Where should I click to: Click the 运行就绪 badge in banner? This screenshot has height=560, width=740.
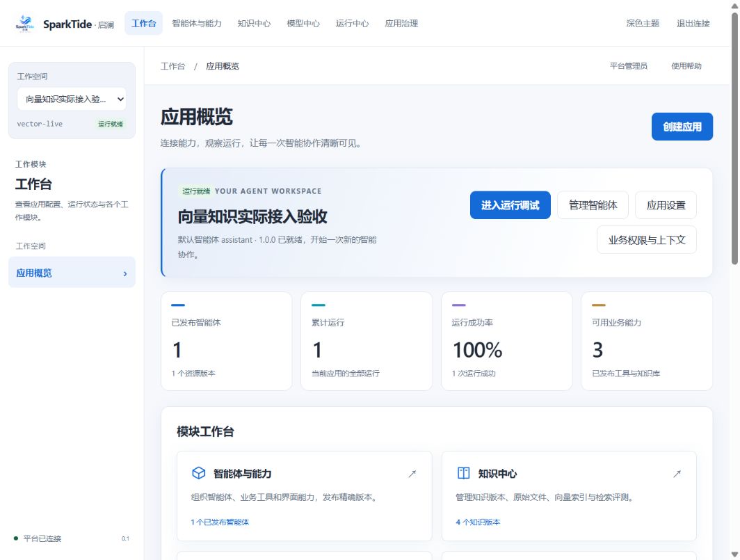(x=196, y=191)
